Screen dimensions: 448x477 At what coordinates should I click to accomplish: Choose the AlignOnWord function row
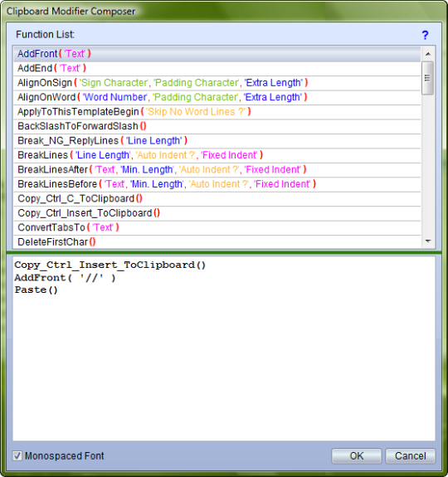coord(217,97)
